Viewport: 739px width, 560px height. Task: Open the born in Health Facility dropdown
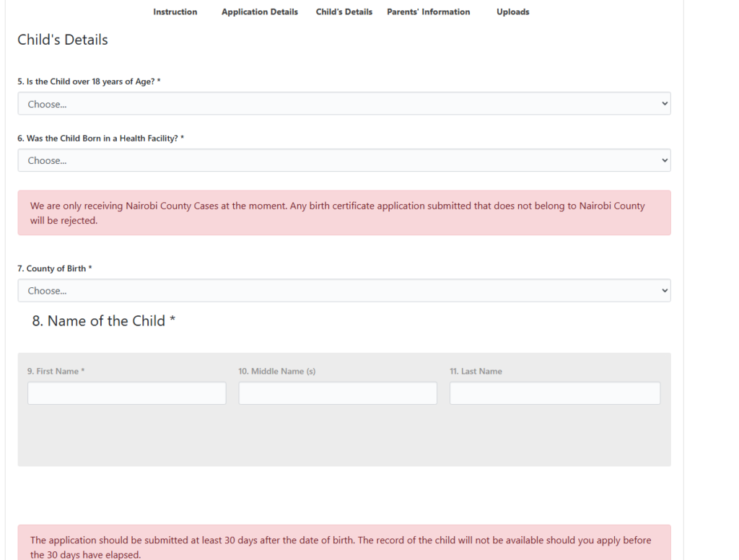pyautogui.click(x=344, y=161)
